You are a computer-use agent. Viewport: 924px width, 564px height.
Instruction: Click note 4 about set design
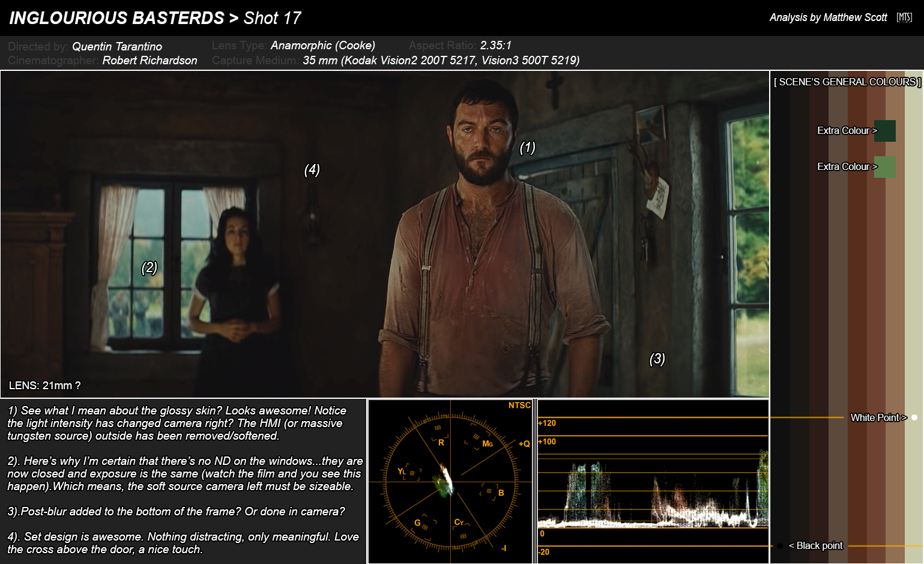183,543
